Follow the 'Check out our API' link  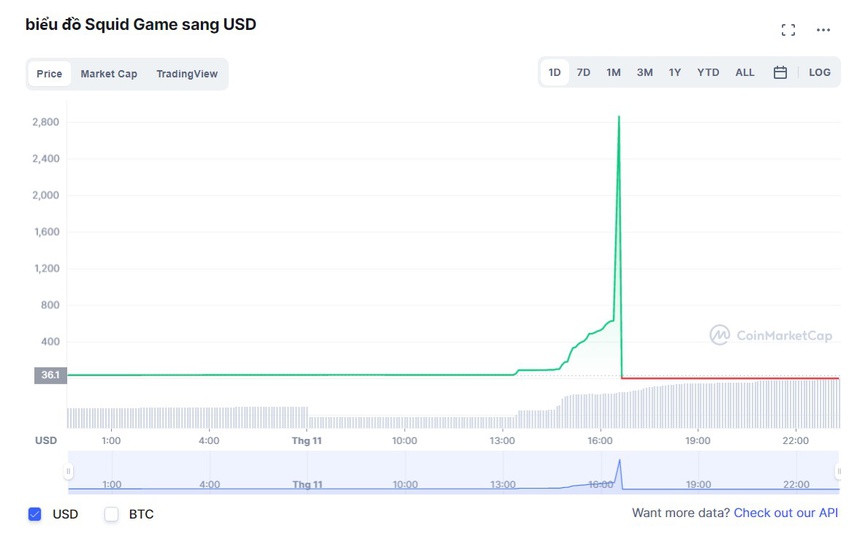tap(786, 513)
